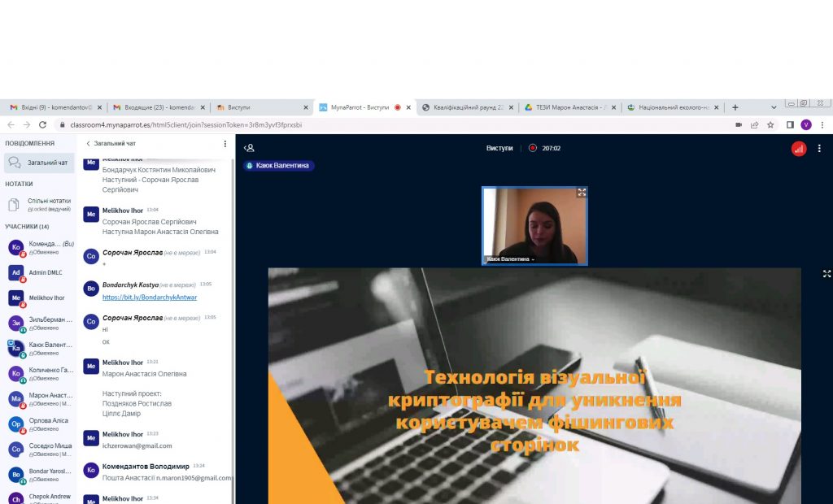833x504 pixels.
Task: Expand the webcam video to fullscreen
Action: click(x=582, y=193)
